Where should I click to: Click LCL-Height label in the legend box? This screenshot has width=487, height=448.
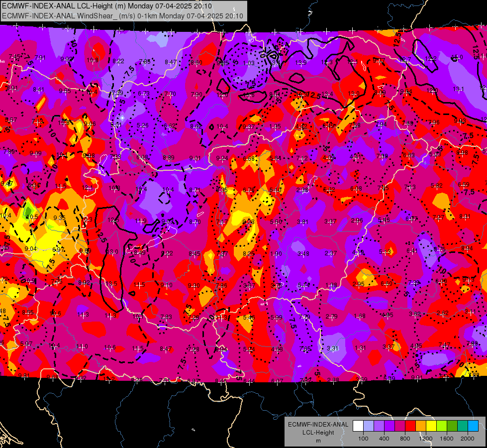[x=318, y=433]
